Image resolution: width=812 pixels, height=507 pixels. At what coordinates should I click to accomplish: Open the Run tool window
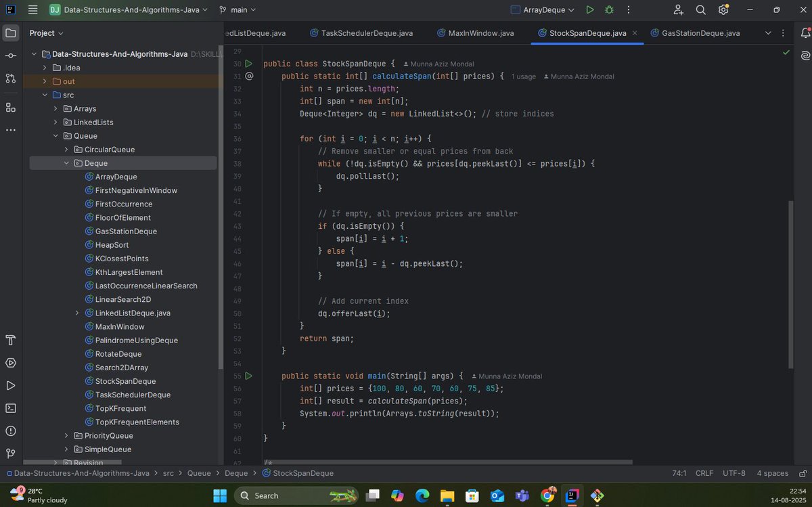pyautogui.click(x=11, y=385)
